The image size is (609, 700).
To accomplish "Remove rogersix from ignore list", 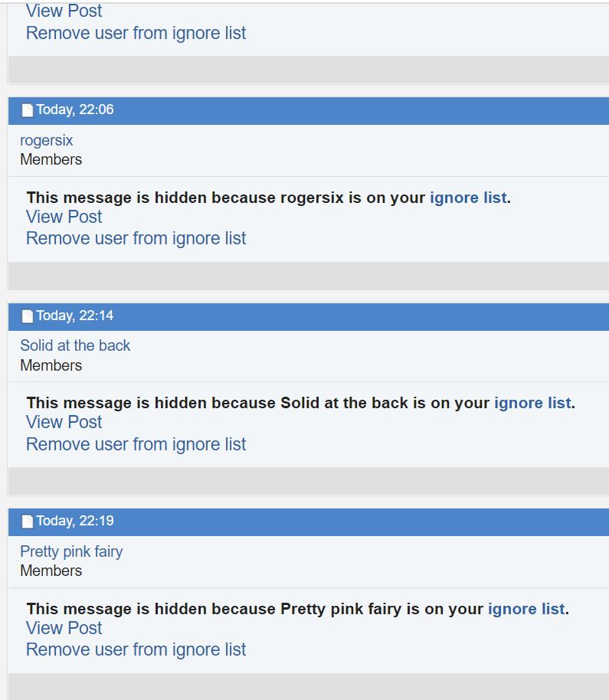I will pos(136,239).
